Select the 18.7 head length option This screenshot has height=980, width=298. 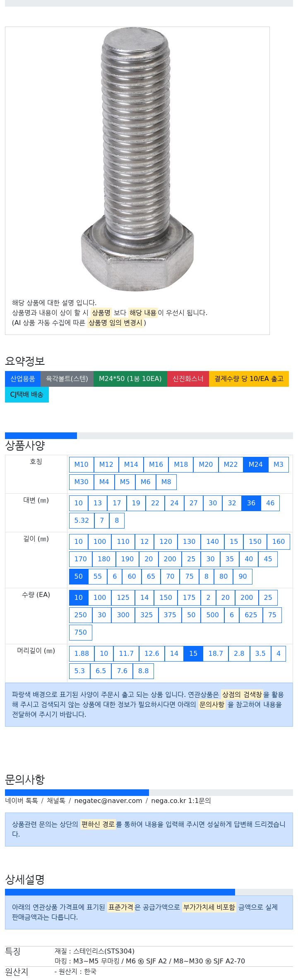click(x=216, y=653)
